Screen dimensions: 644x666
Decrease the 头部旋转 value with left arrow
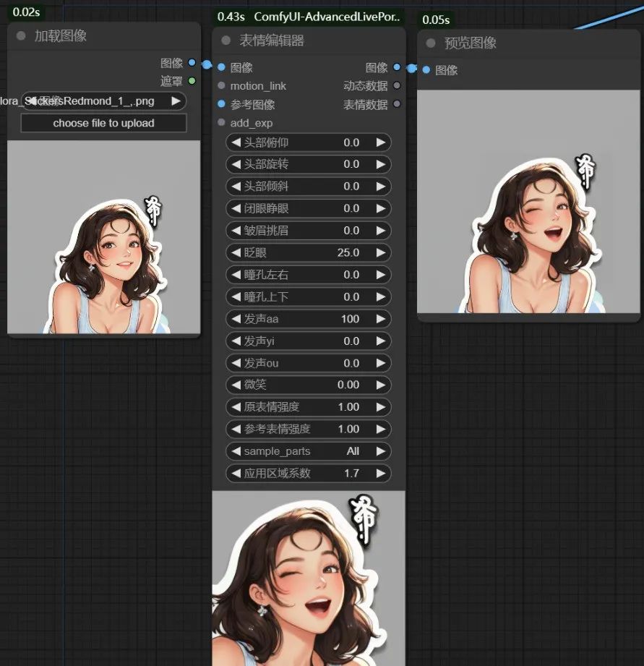[236, 164]
